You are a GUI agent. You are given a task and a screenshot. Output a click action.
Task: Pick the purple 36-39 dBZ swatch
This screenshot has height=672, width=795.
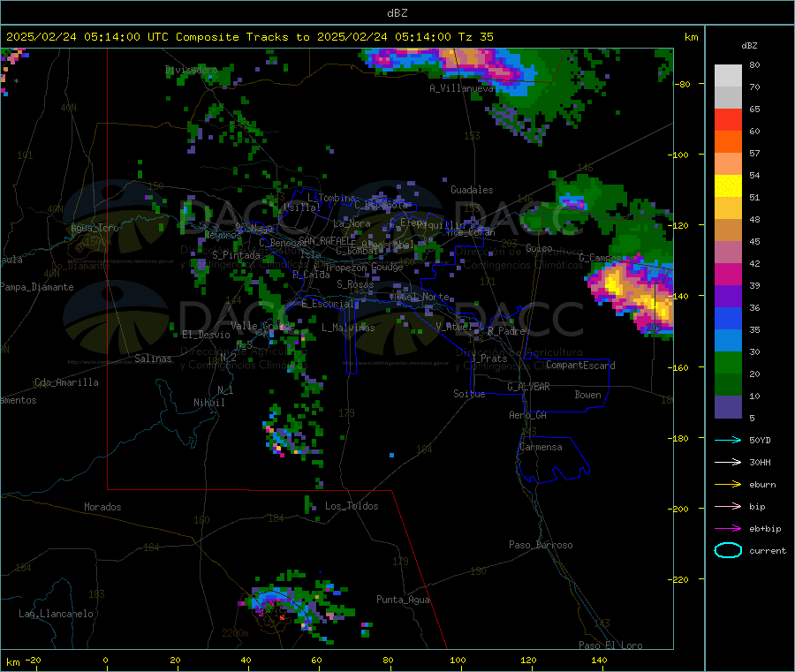(x=728, y=297)
